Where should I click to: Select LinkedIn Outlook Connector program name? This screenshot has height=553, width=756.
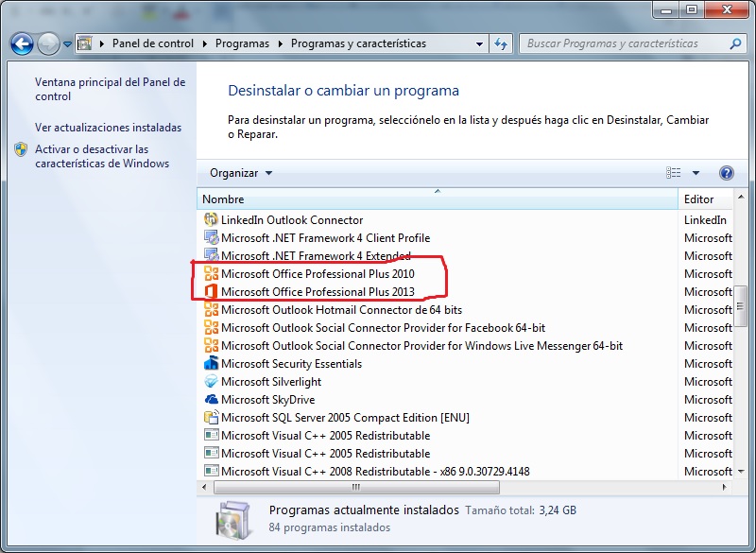pos(292,220)
